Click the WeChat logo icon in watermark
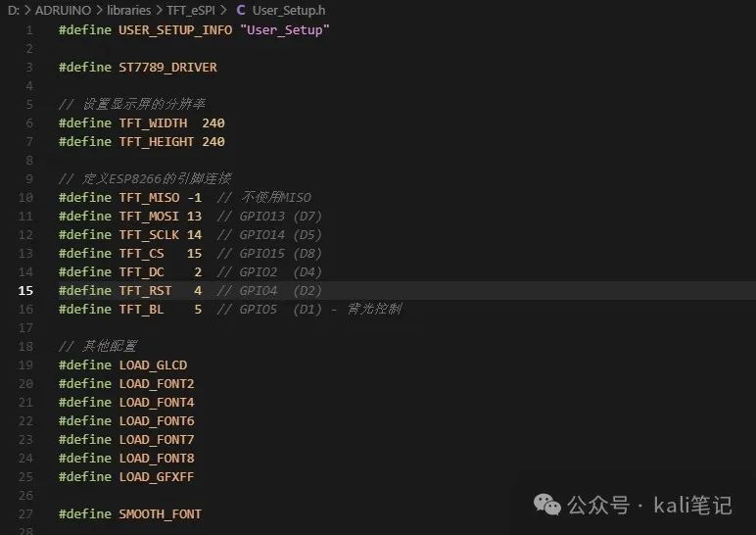 click(547, 505)
